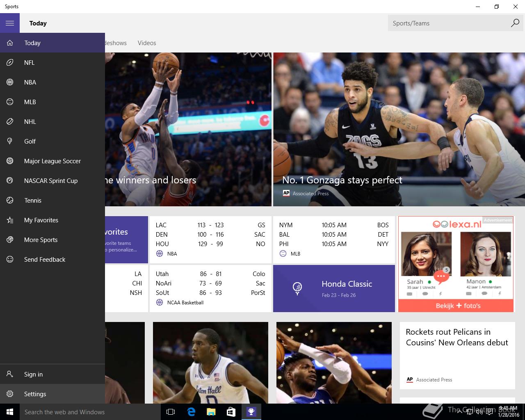Collapse the hamburger navigation menu
The image size is (525, 420).
[x=10, y=23]
